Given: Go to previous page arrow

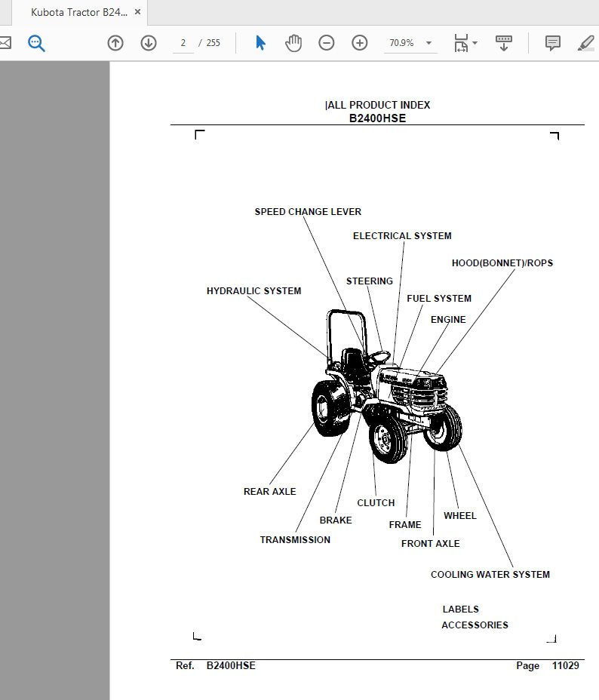Looking at the screenshot, I should [115, 43].
